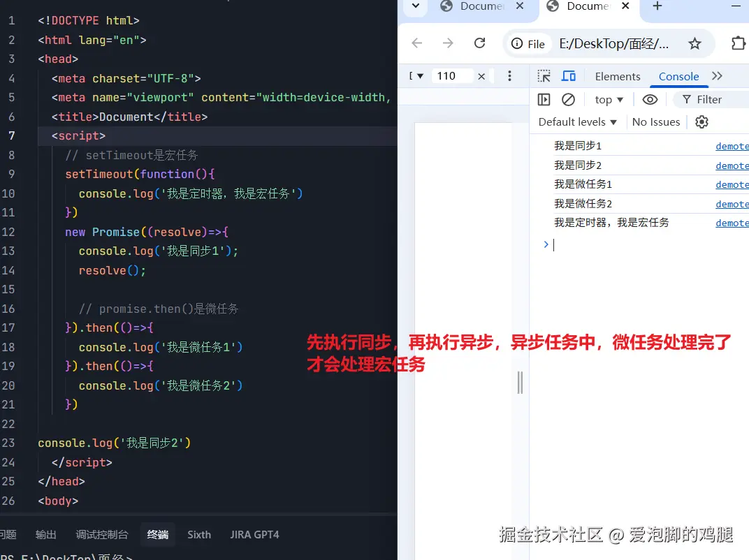Image resolution: width=749 pixels, height=560 pixels.
Task: Switch to the 输出 panel tab
Action: click(x=45, y=535)
